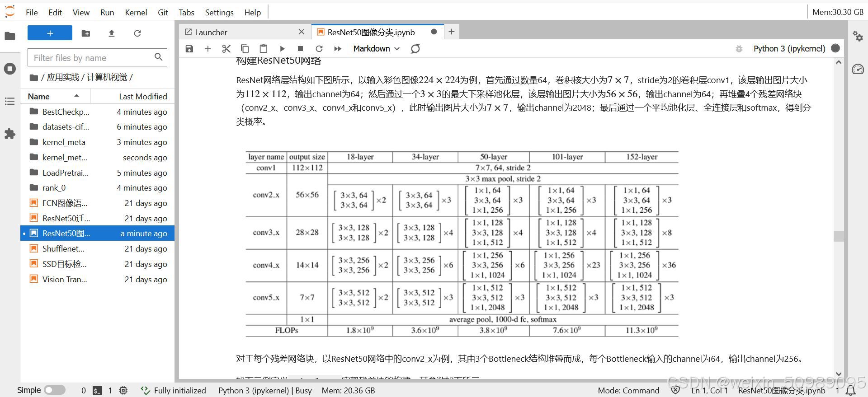Sort files by Name column header
The height and width of the screenshot is (397, 868).
(56, 96)
